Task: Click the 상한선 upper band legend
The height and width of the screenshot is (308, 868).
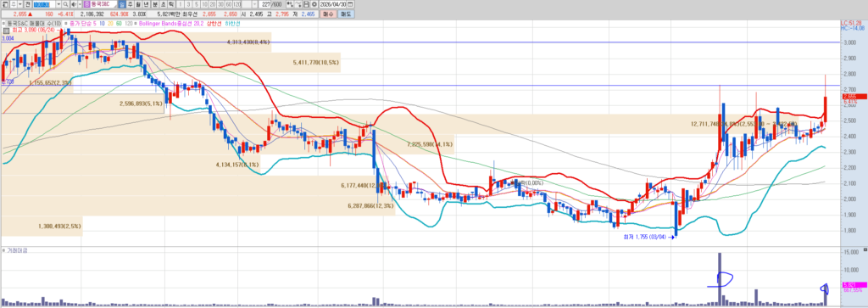Action: (x=214, y=23)
